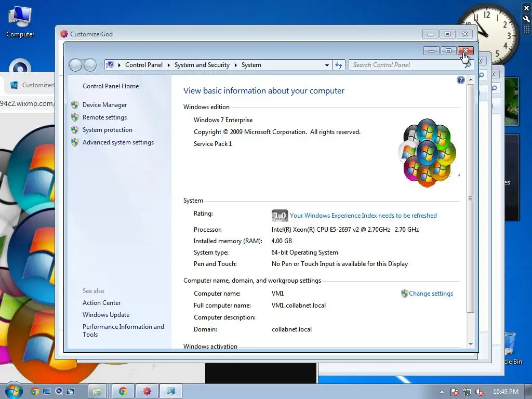532x399 pixels.
Task: Maximize the CustomizerGod window
Action: click(447, 34)
